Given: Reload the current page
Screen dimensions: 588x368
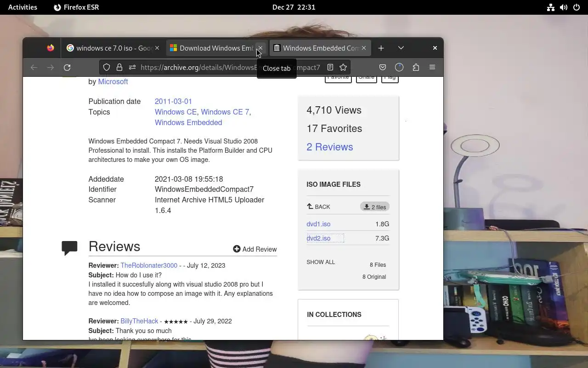Looking at the screenshot, I should point(67,67).
